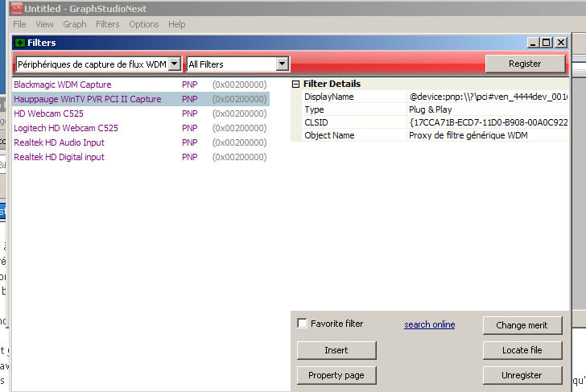Select Blackmagic WDM Capture filter

(63, 85)
